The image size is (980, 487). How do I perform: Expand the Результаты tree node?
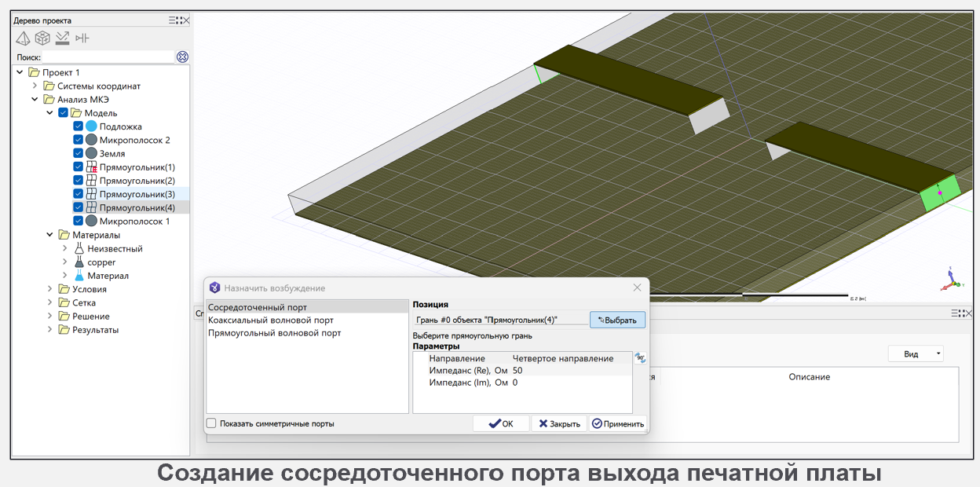pyautogui.click(x=49, y=330)
